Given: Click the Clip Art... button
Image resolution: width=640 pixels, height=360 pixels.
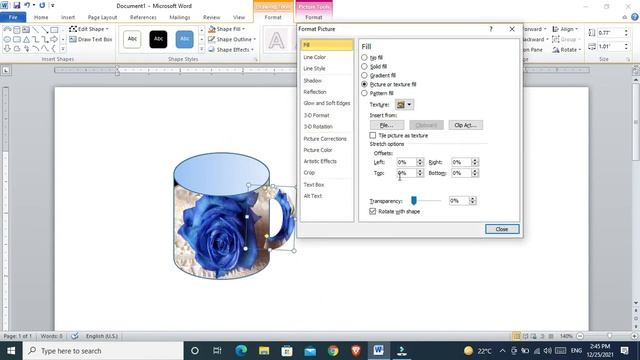Looking at the screenshot, I should pos(465,125).
